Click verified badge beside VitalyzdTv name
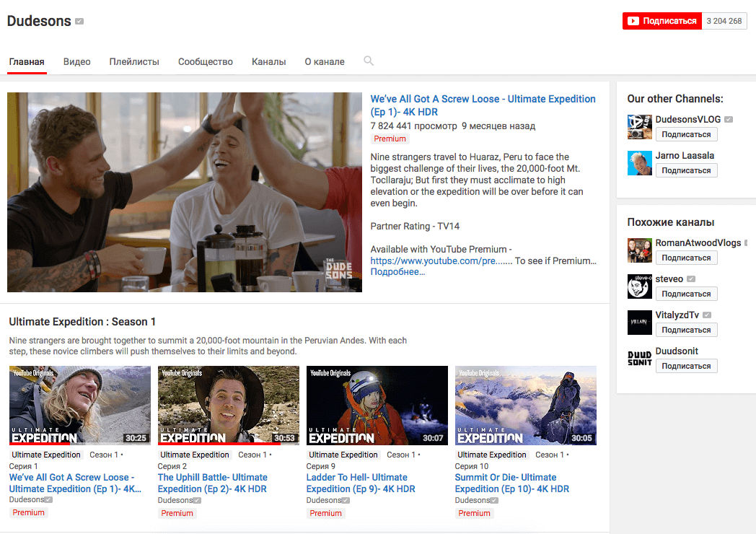Screen dimensions: 756x534 coord(707,315)
